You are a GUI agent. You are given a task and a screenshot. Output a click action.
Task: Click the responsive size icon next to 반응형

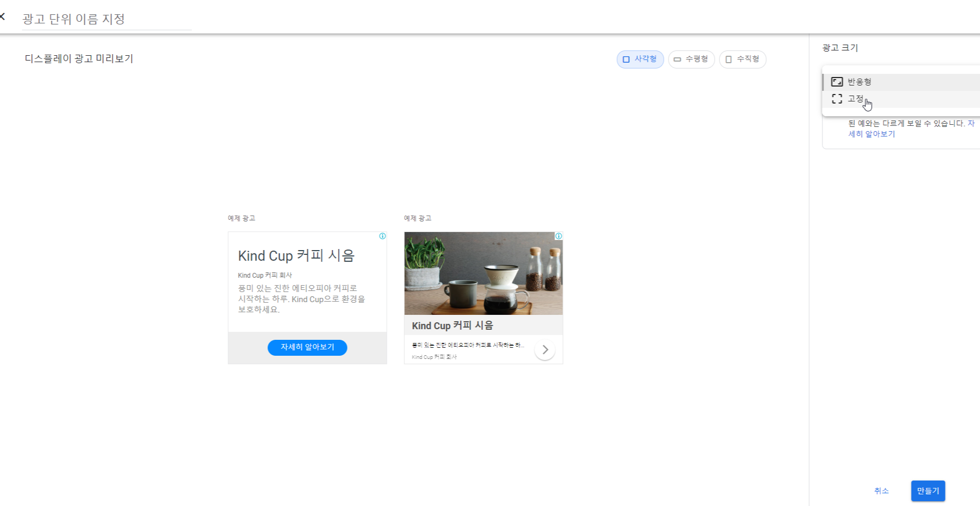point(837,82)
